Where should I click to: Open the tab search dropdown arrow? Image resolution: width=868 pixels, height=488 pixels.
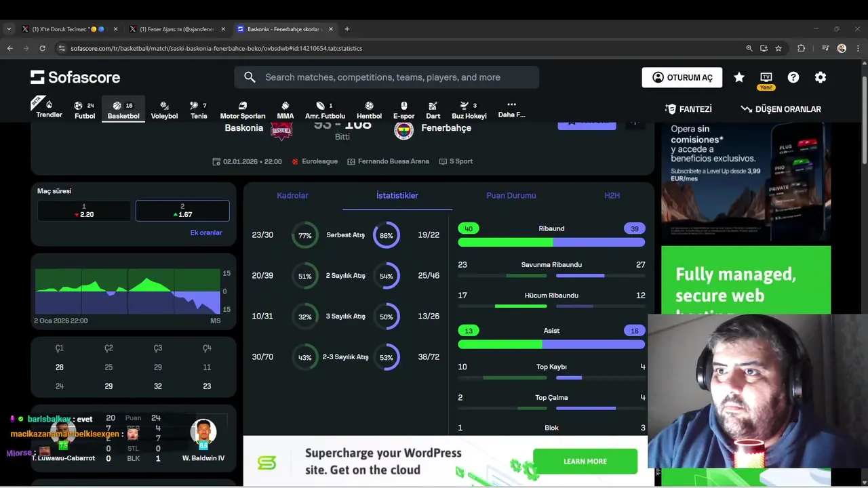(x=9, y=29)
